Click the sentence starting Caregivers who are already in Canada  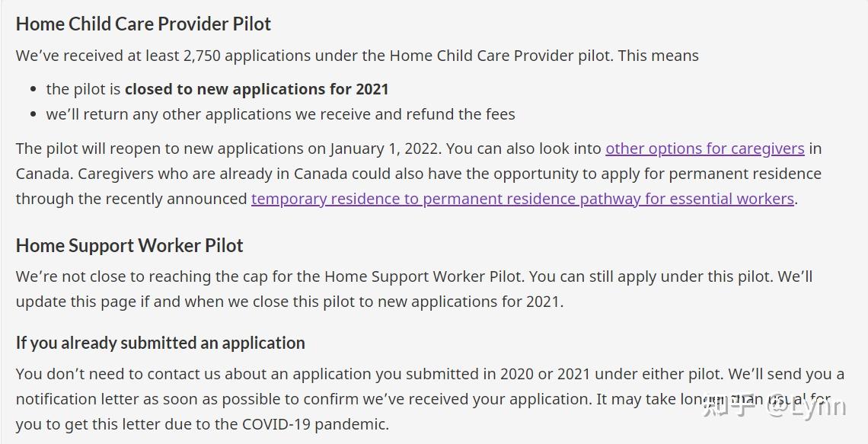(419, 186)
